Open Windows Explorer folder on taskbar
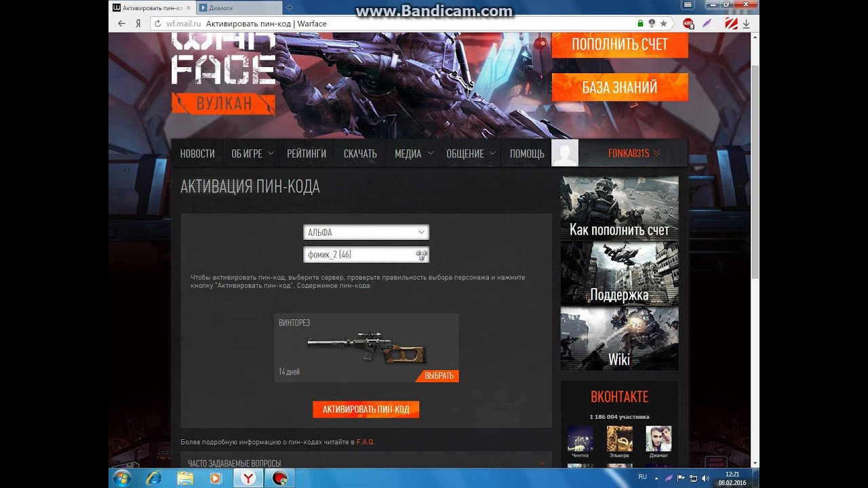 [x=185, y=478]
